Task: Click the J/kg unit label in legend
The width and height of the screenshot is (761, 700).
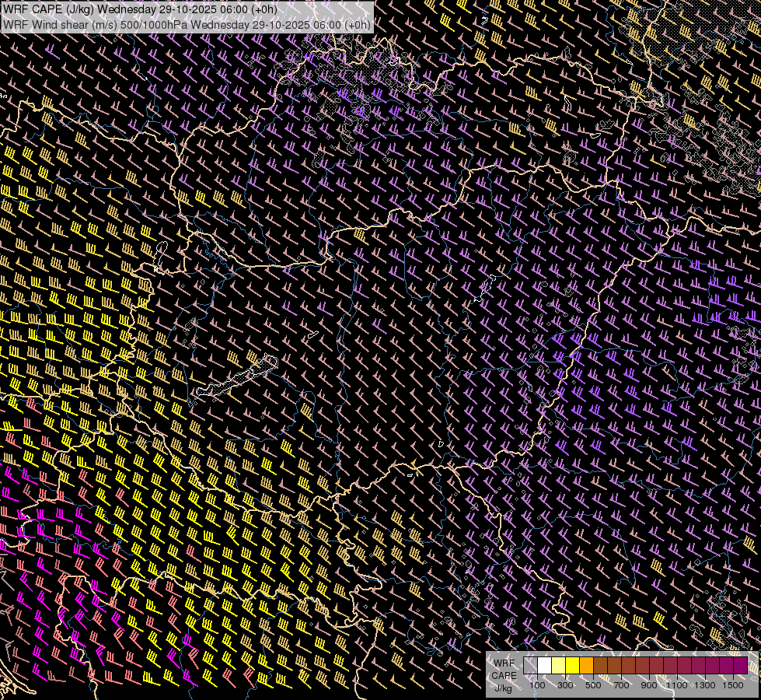Action: [504, 688]
